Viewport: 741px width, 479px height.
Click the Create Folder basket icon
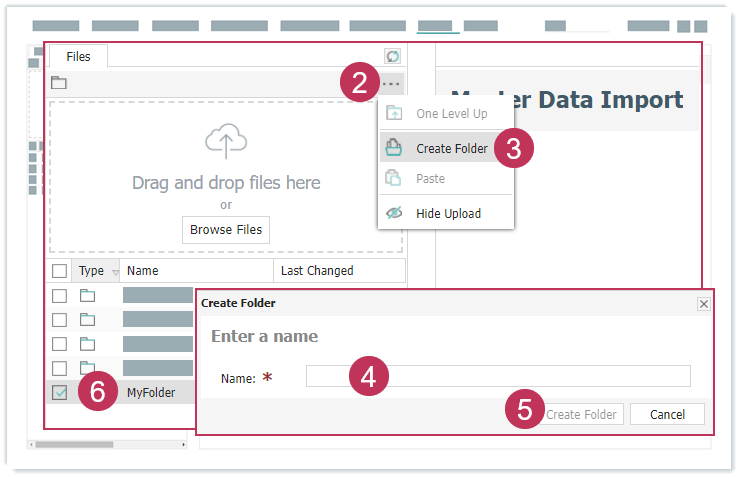pyautogui.click(x=394, y=149)
